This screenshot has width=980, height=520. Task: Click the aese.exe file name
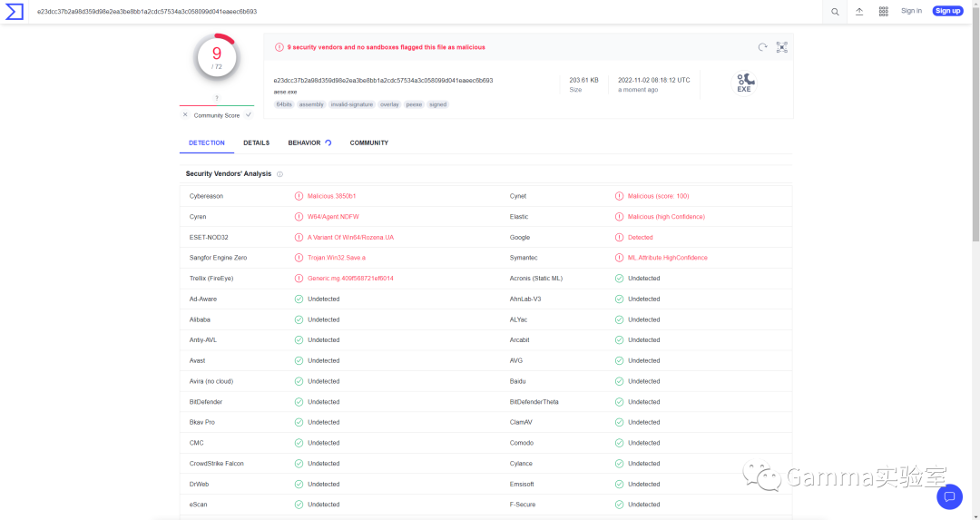click(285, 92)
